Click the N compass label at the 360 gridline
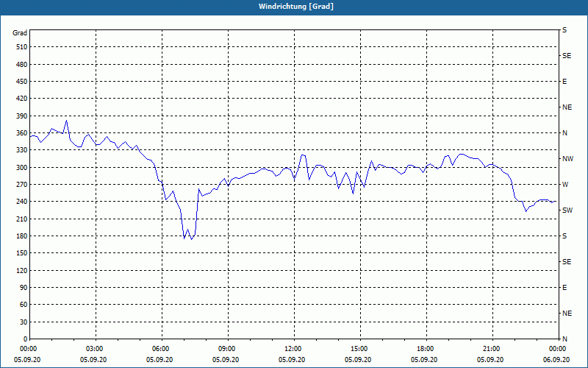The height and width of the screenshot is (368, 588). coord(564,133)
